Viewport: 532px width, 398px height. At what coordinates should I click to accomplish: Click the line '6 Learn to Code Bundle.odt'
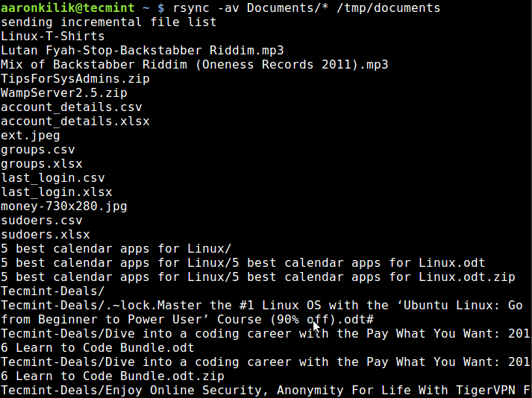tap(98, 348)
